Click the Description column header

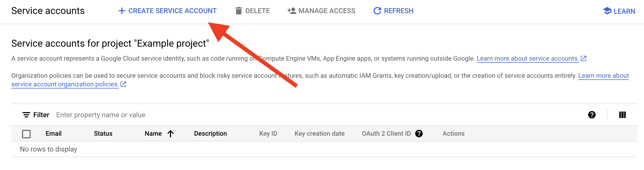(x=210, y=134)
